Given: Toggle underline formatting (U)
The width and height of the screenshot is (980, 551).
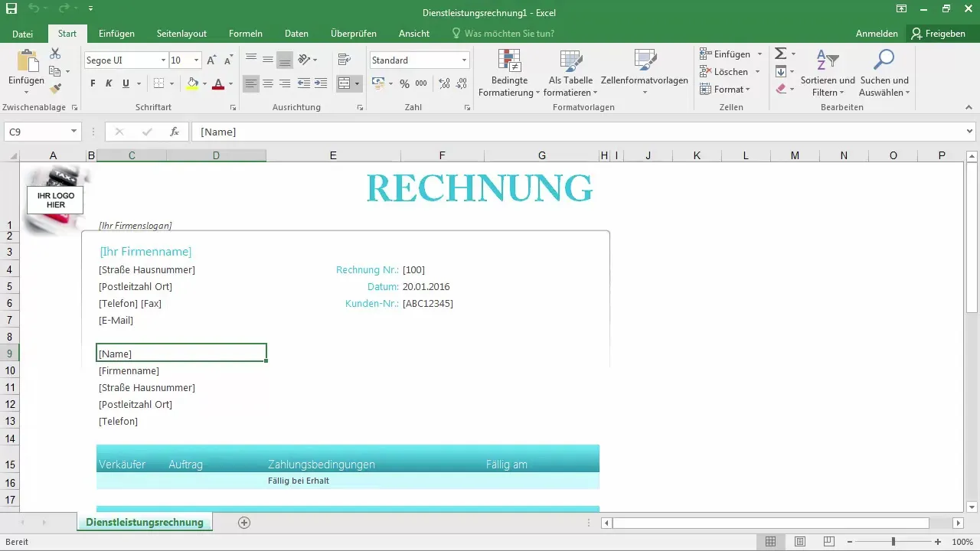Looking at the screenshot, I should [x=125, y=83].
